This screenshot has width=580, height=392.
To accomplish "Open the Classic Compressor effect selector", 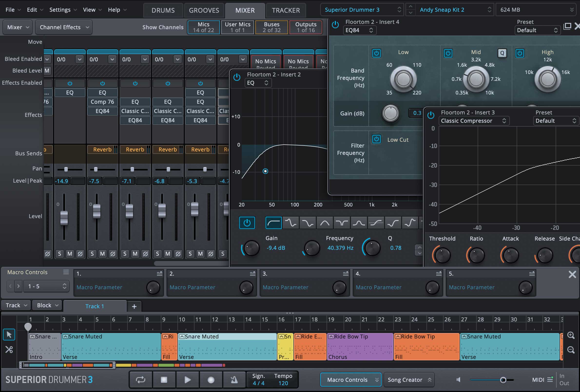I will point(474,121).
